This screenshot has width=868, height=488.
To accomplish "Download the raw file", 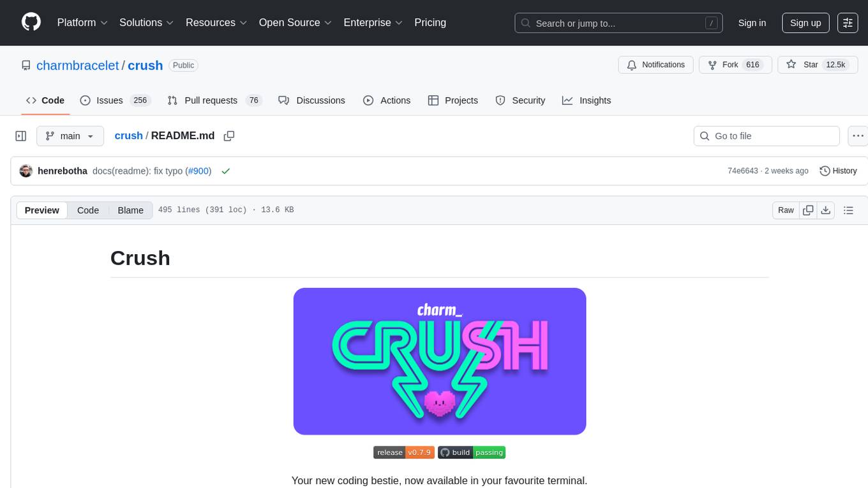I will [x=825, y=210].
